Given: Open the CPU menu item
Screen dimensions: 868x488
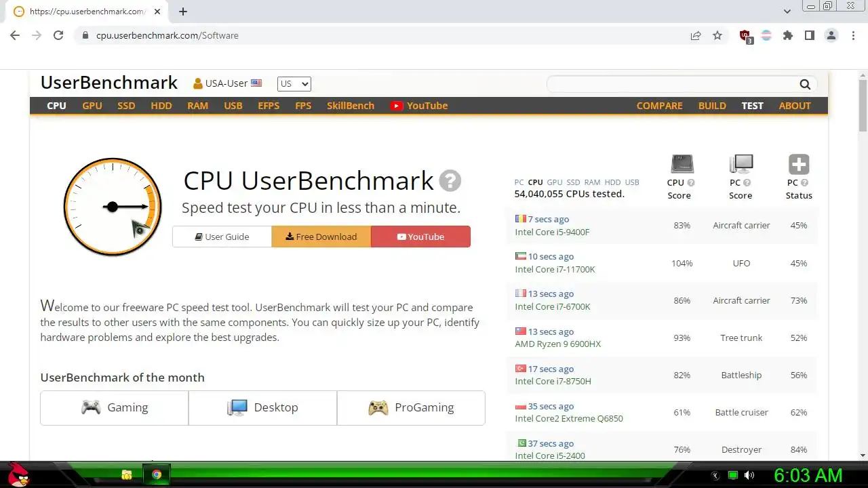Looking at the screenshot, I should 56,106.
